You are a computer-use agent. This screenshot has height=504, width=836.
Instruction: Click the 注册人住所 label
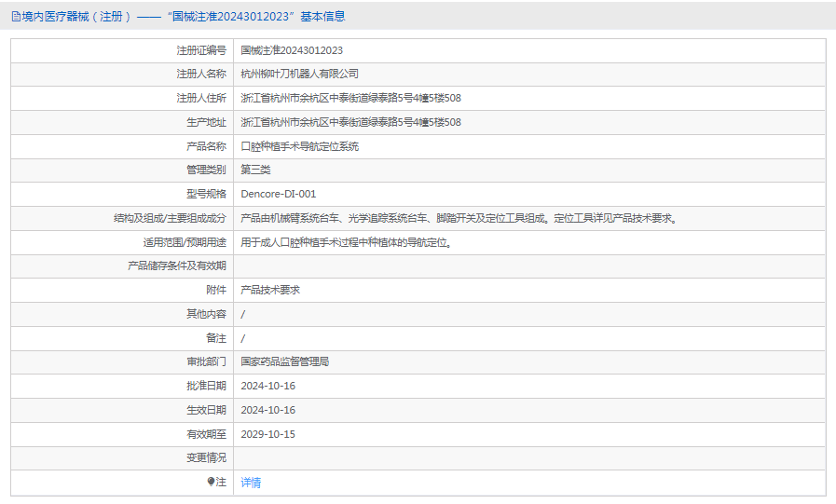(201, 98)
